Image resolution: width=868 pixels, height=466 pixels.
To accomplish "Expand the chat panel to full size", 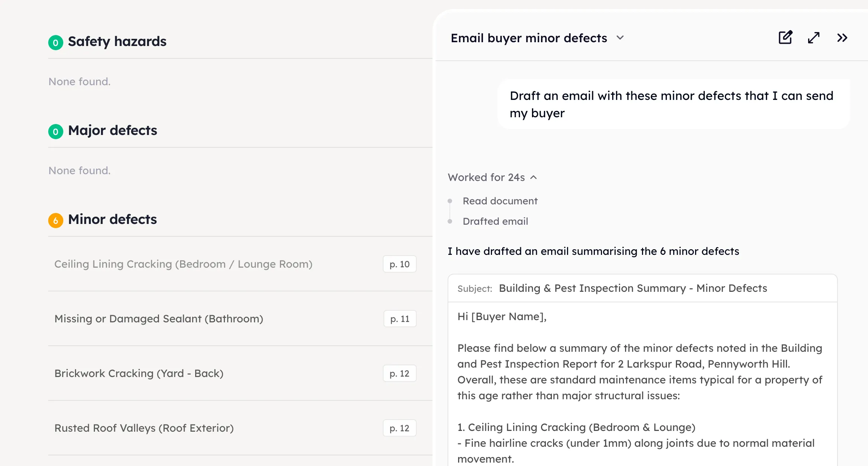I will click(x=814, y=38).
